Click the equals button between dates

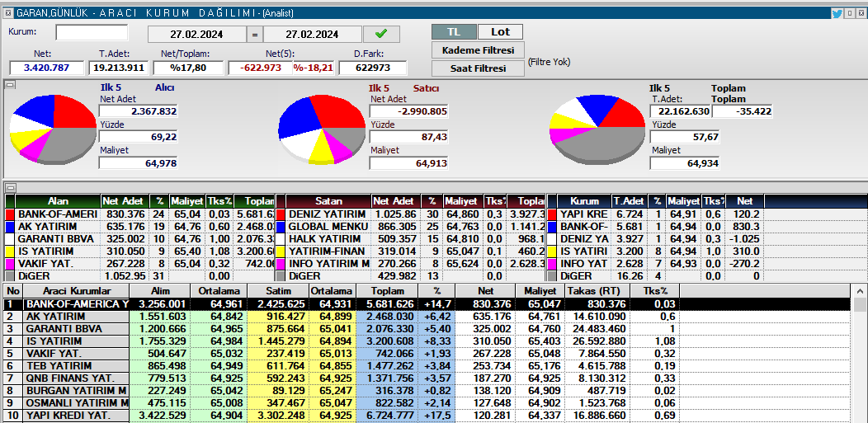coord(255,35)
